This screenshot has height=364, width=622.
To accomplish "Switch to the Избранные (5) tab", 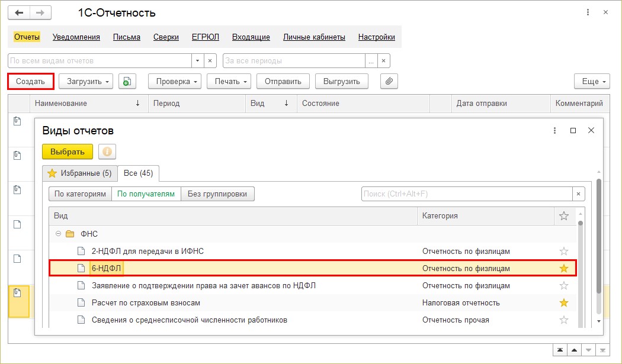I will [x=80, y=173].
